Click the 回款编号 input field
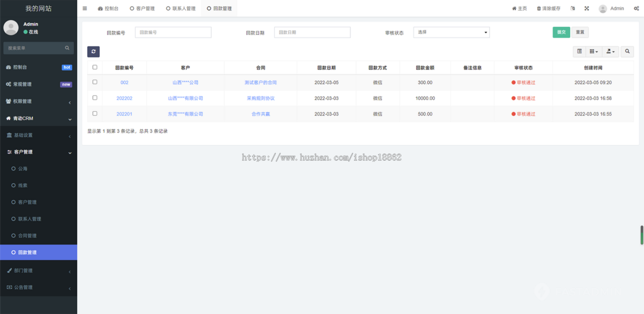Viewport: 644px width, 314px height. pyautogui.click(x=173, y=32)
